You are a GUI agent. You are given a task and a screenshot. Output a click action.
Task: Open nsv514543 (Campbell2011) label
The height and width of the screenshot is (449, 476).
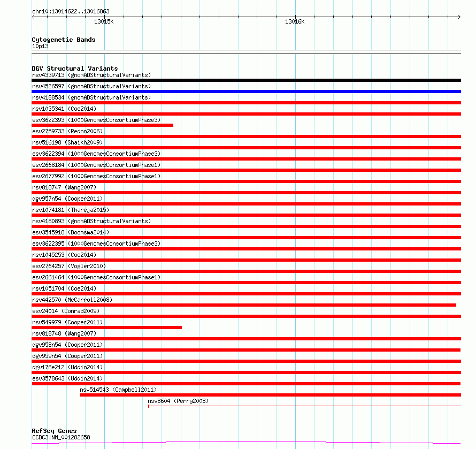click(118, 390)
